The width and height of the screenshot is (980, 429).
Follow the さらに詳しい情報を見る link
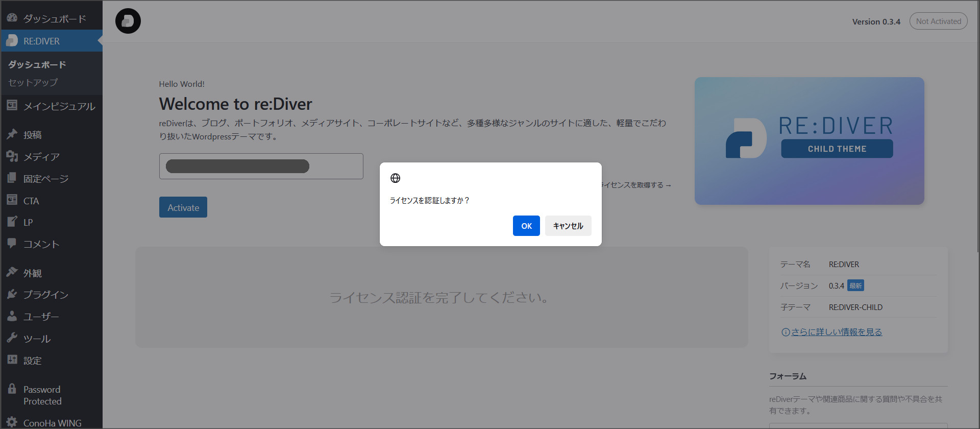[836, 332]
